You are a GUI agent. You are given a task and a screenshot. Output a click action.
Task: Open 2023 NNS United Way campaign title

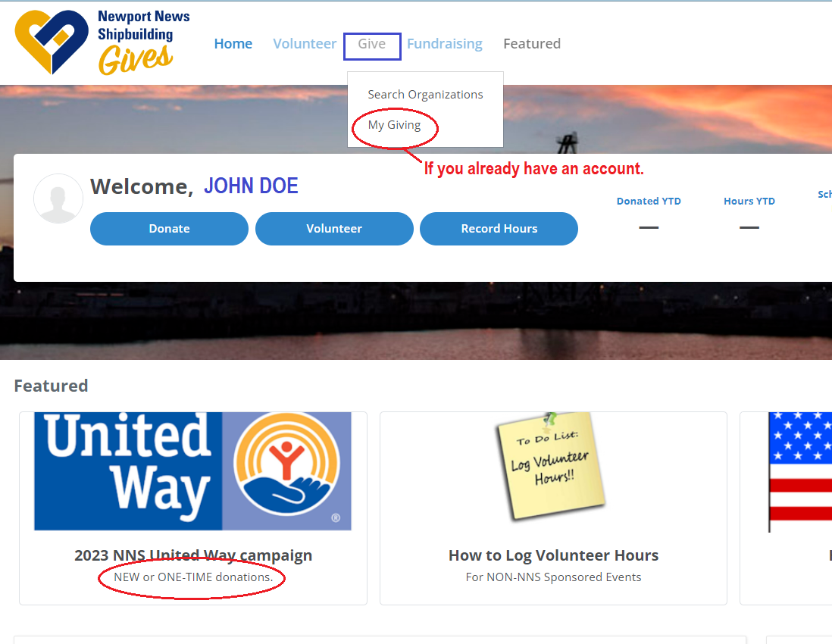[x=193, y=555]
